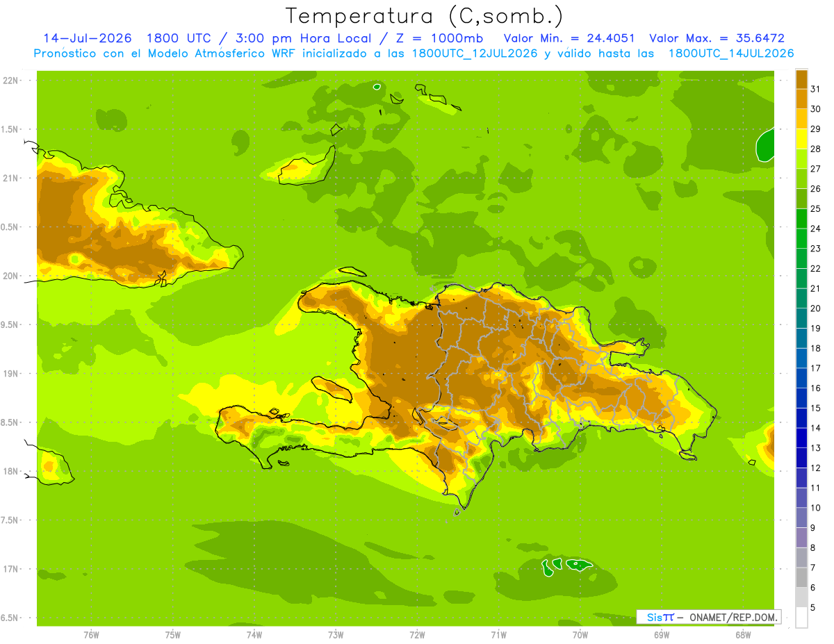Click the "7.5N" latitude label
This screenshot has width=834, height=644.
[x=10, y=520]
